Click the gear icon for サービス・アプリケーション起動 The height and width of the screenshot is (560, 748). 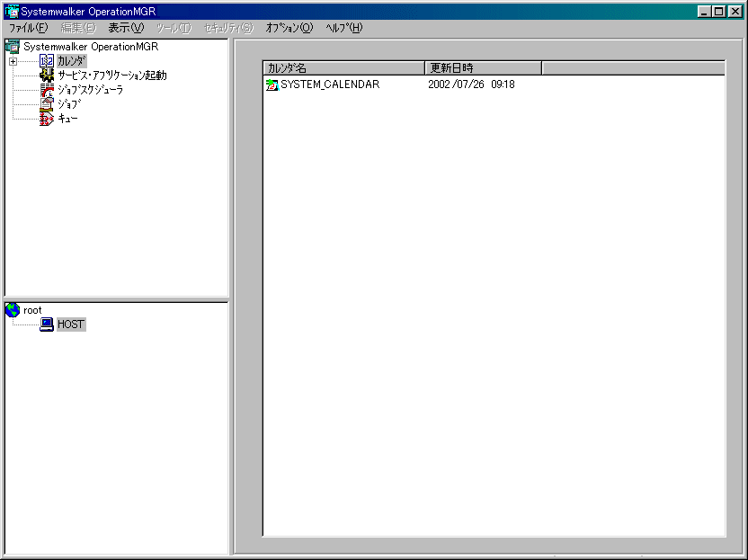tap(47, 76)
